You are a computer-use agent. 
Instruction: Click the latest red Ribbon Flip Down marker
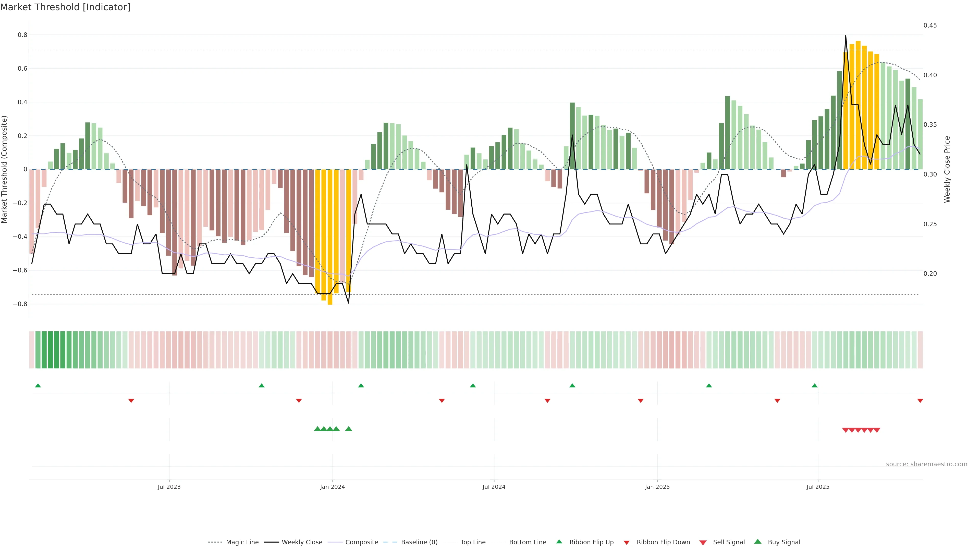coord(920,400)
